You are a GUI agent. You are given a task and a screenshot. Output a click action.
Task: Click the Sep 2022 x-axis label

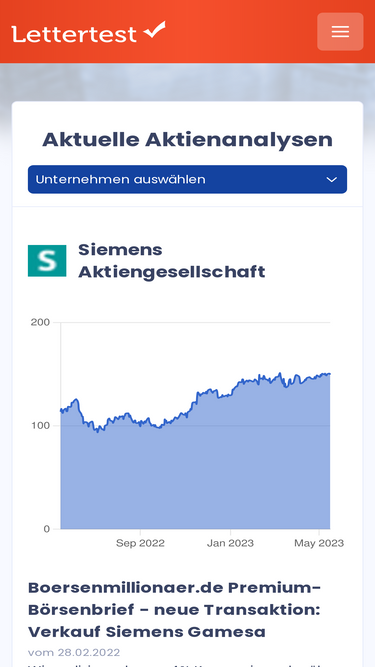[x=140, y=543]
